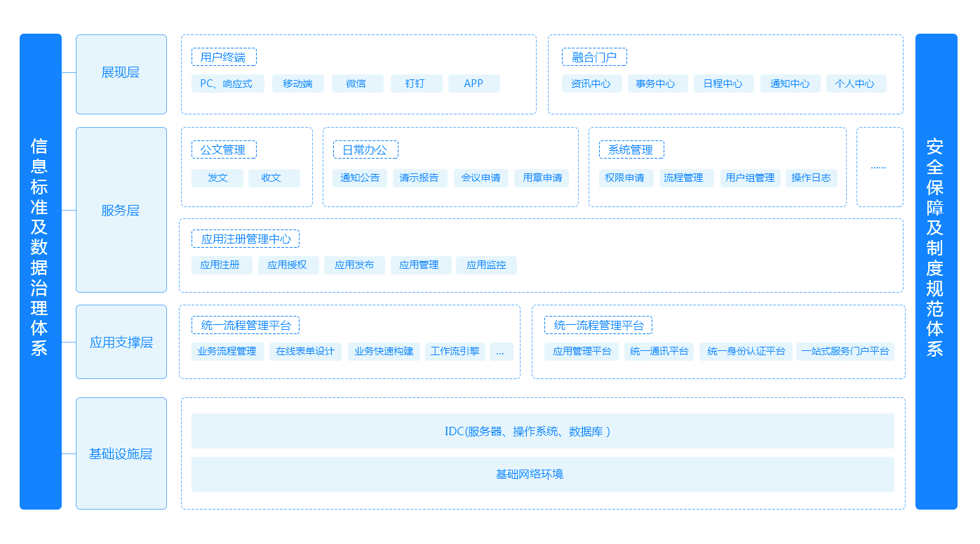Select the 基础设施层 layer box
Viewport: 980px width, 544px height.
pos(121,453)
